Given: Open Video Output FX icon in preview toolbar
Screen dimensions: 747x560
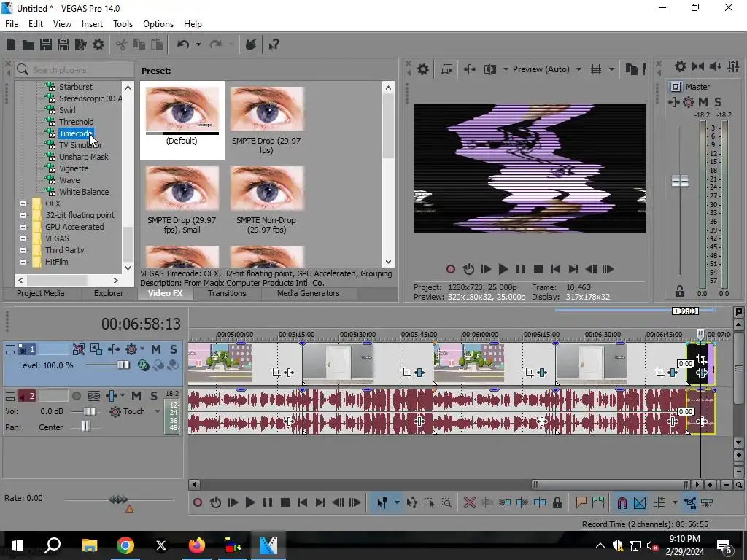Looking at the screenshot, I should [469, 69].
